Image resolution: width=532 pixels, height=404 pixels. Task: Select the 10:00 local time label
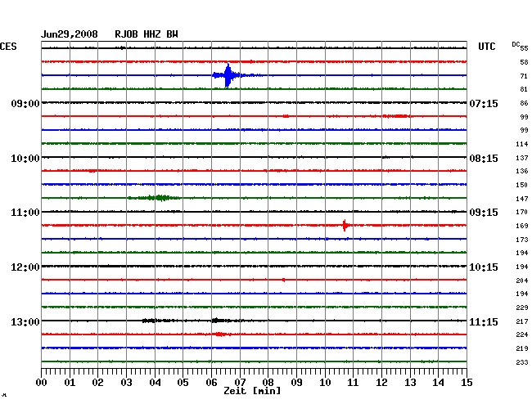pyautogui.click(x=25, y=159)
